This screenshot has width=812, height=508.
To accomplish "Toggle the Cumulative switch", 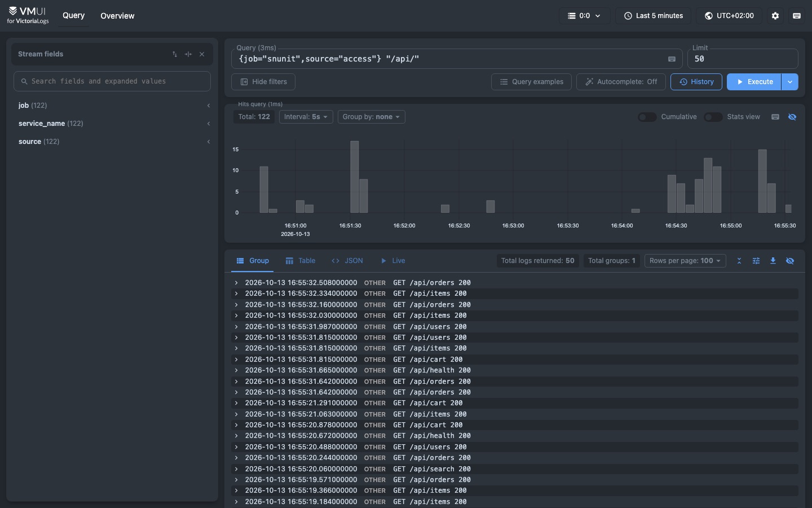I will [647, 117].
